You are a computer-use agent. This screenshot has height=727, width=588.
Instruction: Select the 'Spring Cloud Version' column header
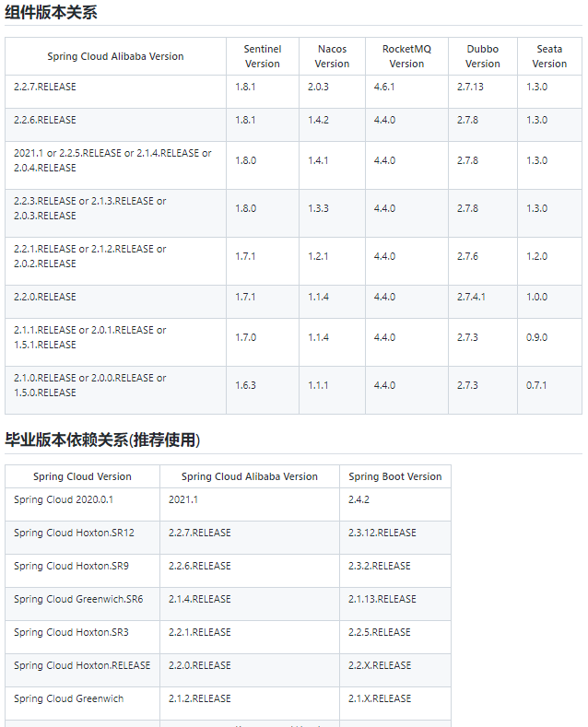(x=83, y=476)
